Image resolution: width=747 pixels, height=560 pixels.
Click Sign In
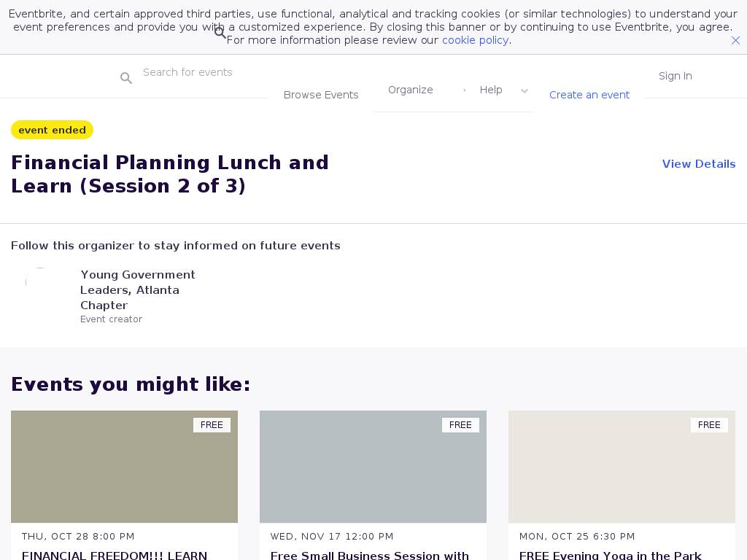(675, 76)
